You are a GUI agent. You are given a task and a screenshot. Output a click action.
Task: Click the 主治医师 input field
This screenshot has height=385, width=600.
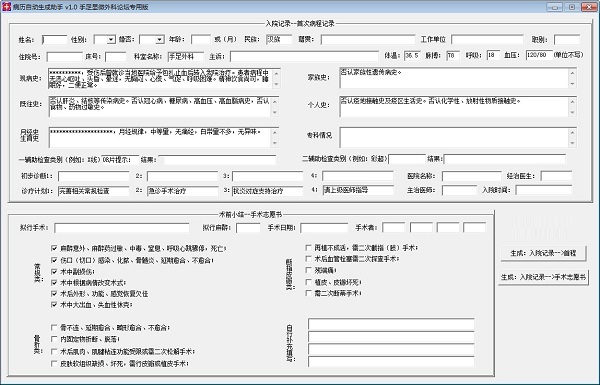[459, 190]
